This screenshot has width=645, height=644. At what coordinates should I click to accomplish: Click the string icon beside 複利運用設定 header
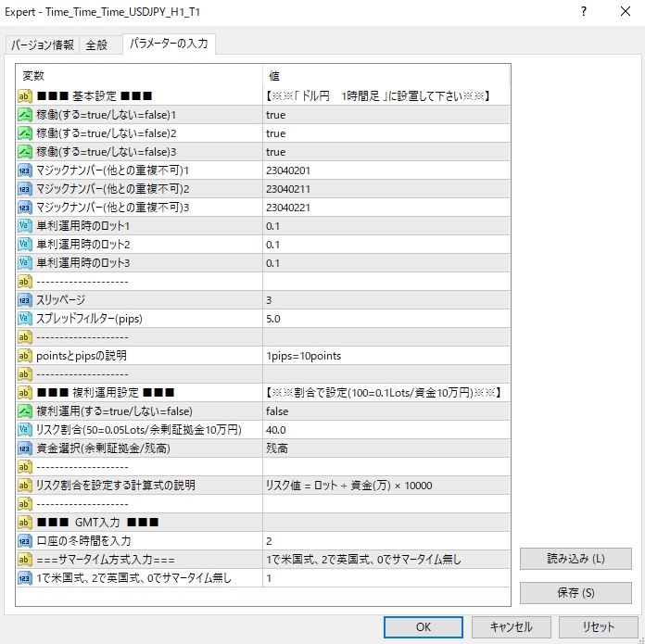(x=25, y=393)
